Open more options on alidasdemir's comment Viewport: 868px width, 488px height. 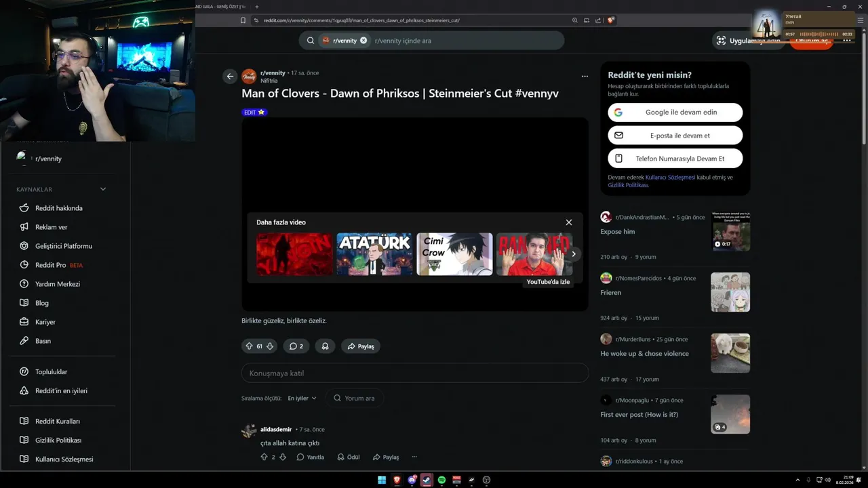(414, 457)
